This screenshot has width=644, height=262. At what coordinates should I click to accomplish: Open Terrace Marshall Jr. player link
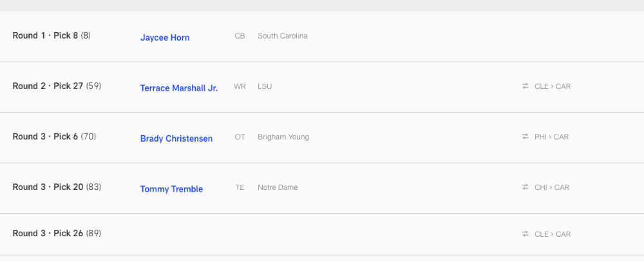click(x=178, y=88)
